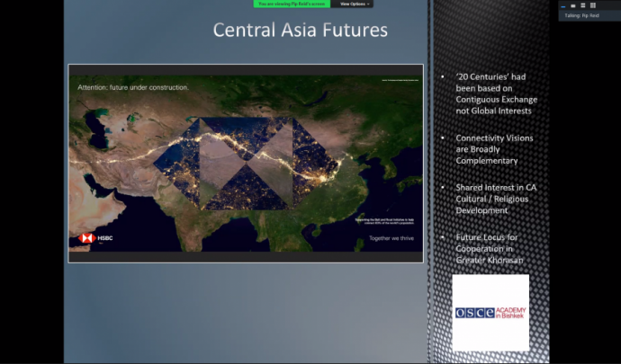Switch to grid thumbnail view
This screenshot has height=364, width=621.
(x=593, y=5)
